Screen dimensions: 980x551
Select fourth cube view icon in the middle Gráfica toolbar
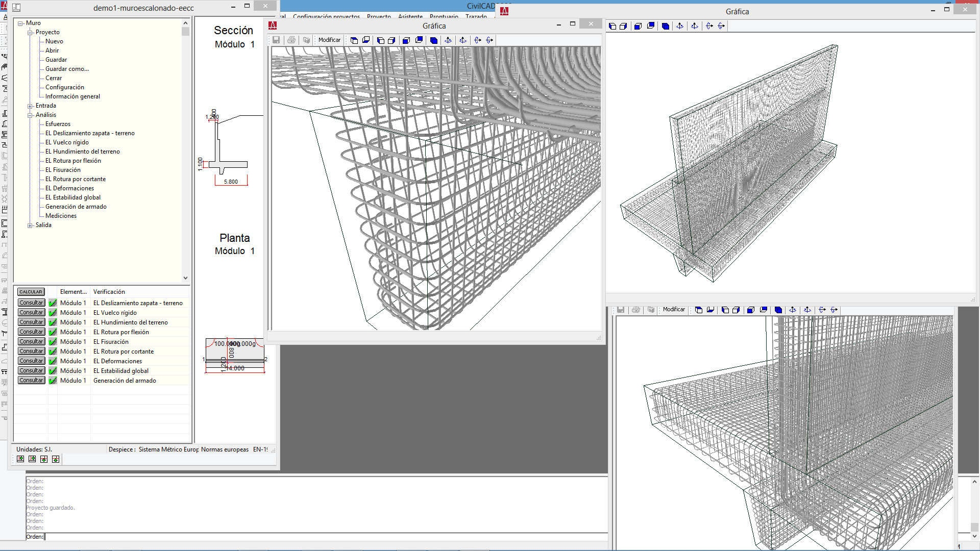click(x=392, y=40)
